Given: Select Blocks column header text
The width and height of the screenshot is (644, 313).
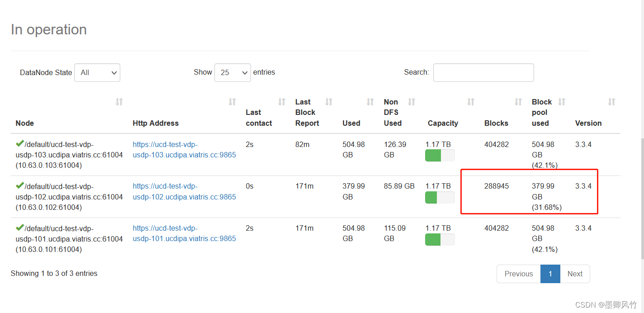Looking at the screenshot, I should (496, 123).
